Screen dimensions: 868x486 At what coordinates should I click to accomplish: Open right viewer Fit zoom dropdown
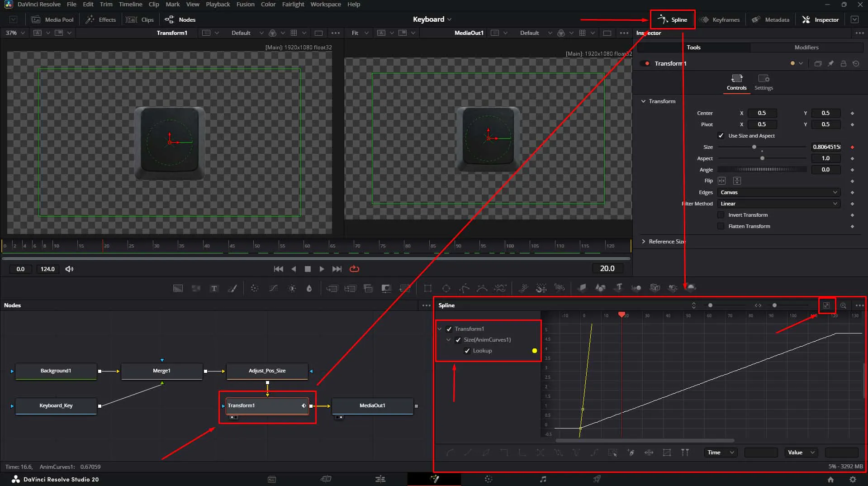tap(360, 33)
